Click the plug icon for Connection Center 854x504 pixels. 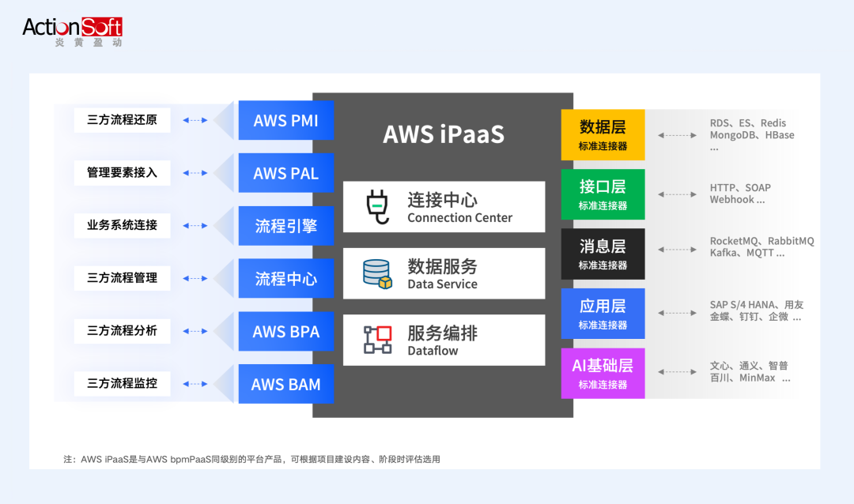pyautogui.click(x=376, y=206)
